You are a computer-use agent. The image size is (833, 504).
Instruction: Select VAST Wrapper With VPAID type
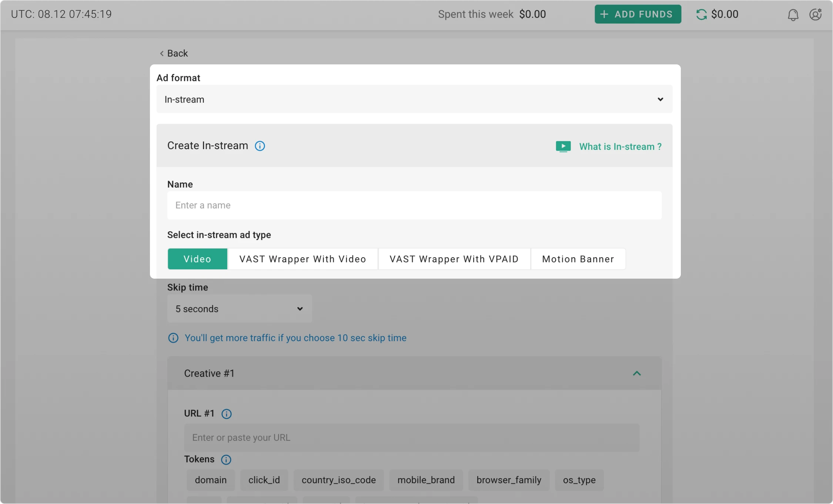coord(454,259)
